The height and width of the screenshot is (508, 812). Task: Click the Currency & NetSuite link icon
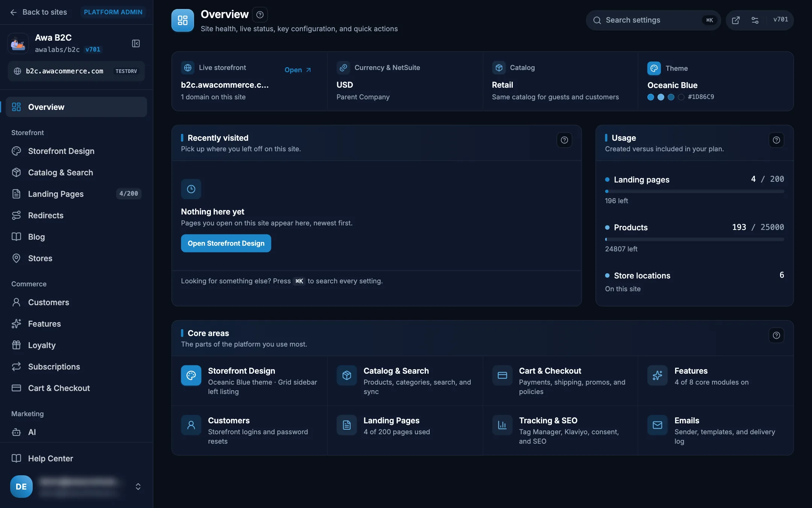click(x=343, y=68)
